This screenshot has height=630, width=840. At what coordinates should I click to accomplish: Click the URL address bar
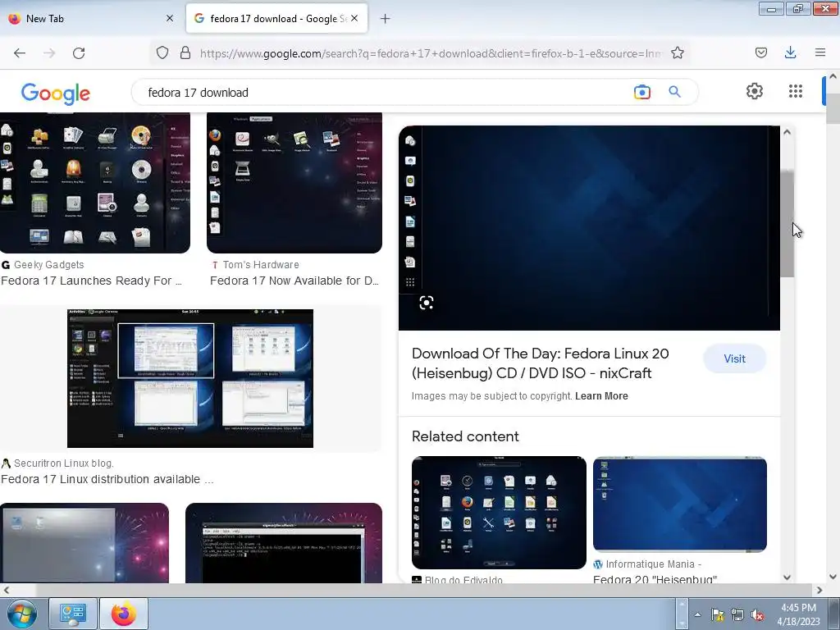pos(430,53)
